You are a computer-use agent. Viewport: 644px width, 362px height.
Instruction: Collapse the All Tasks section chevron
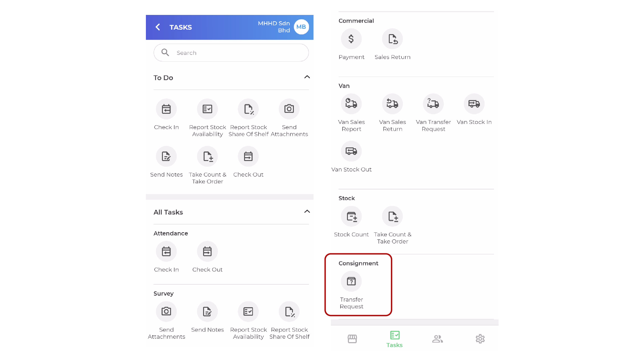tap(307, 211)
